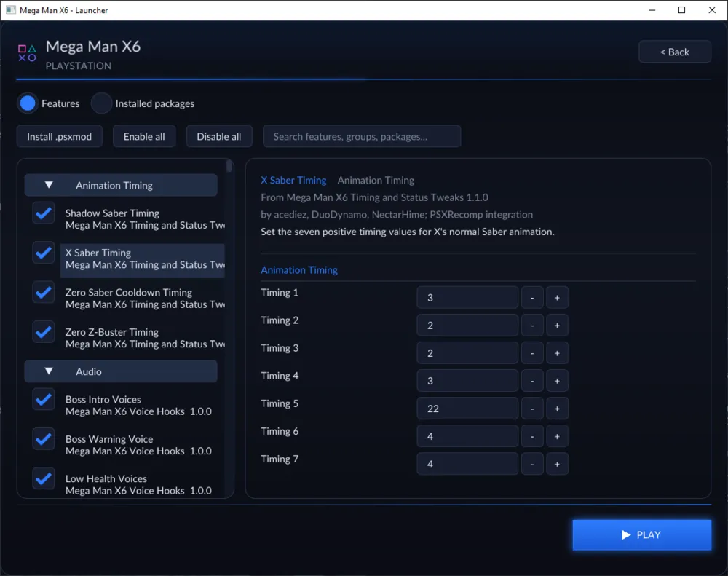Click the Timing 7 value field

467,464
